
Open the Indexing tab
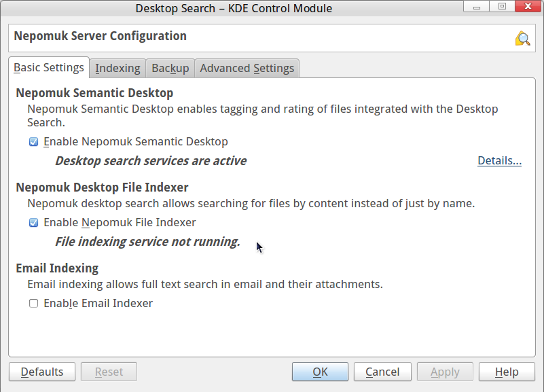117,69
